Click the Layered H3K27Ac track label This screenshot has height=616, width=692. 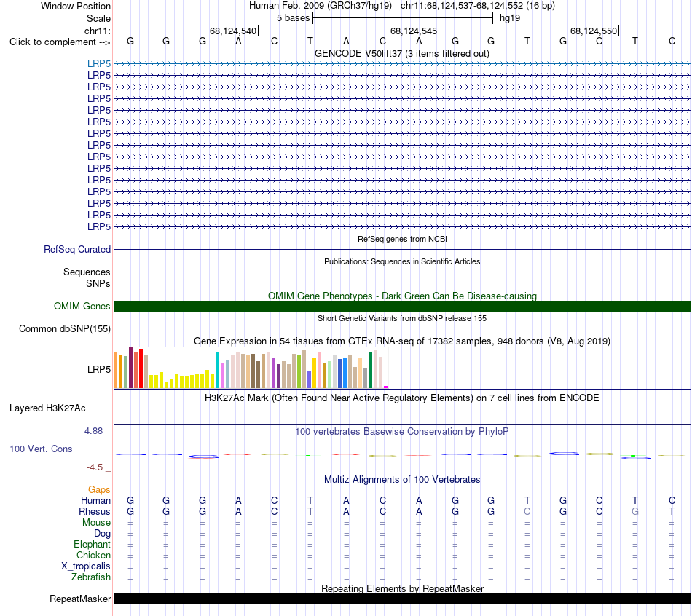(47, 408)
